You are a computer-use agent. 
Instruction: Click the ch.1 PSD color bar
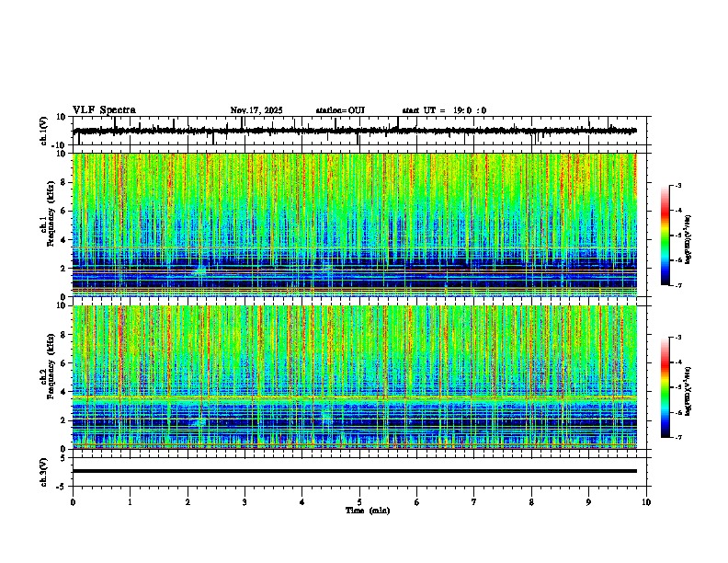(665, 236)
